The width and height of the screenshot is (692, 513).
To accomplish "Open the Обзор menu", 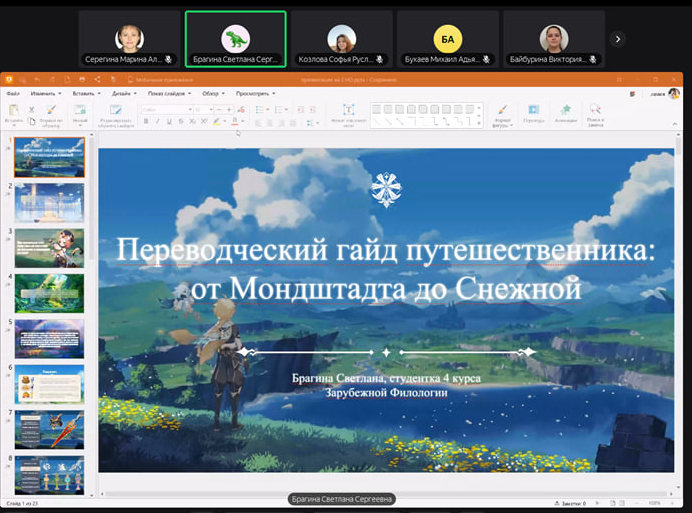I will pos(213,94).
